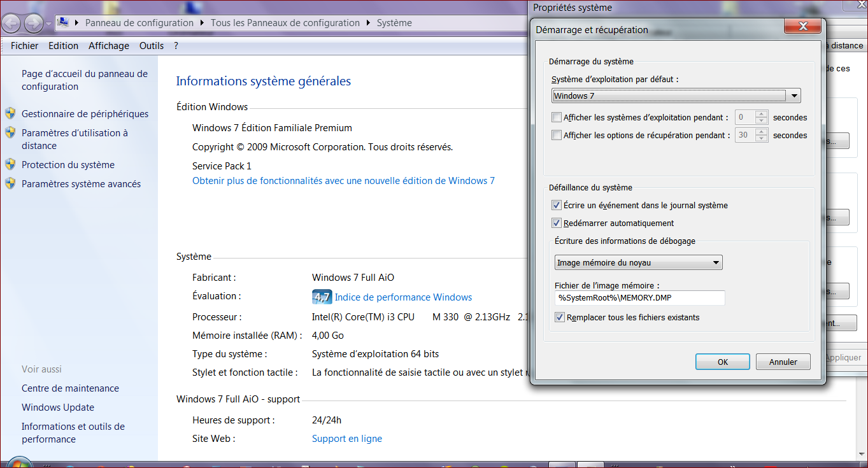Image resolution: width=868 pixels, height=468 pixels.
Task: Go to Page d'accueil du panneau de configuration
Action: 85,80
